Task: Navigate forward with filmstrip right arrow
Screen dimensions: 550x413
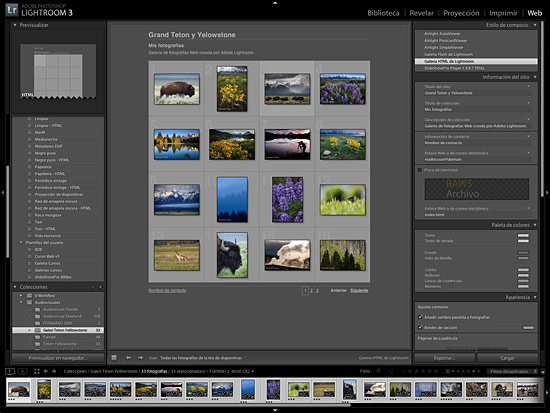Action: click(54, 371)
